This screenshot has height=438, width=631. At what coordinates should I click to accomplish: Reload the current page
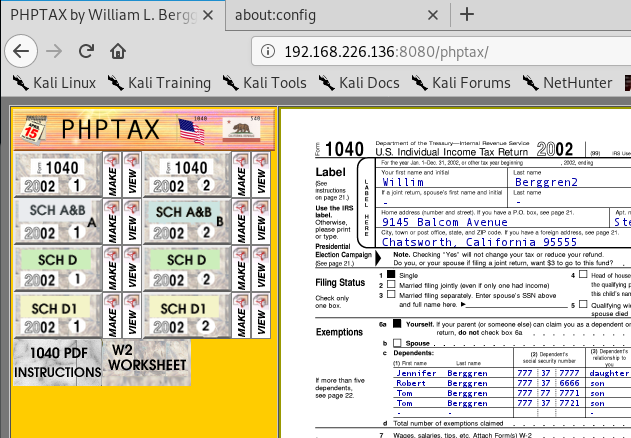[x=86, y=51]
